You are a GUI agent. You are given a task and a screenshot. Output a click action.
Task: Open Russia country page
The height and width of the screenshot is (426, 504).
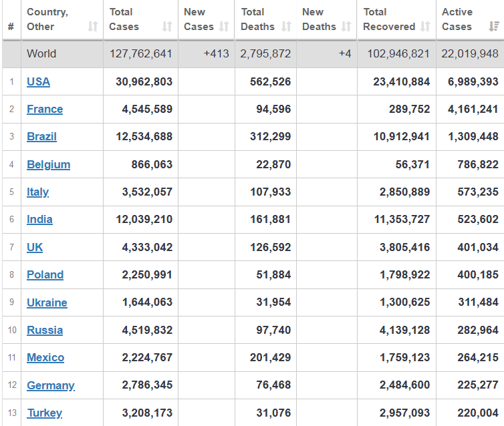click(45, 330)
